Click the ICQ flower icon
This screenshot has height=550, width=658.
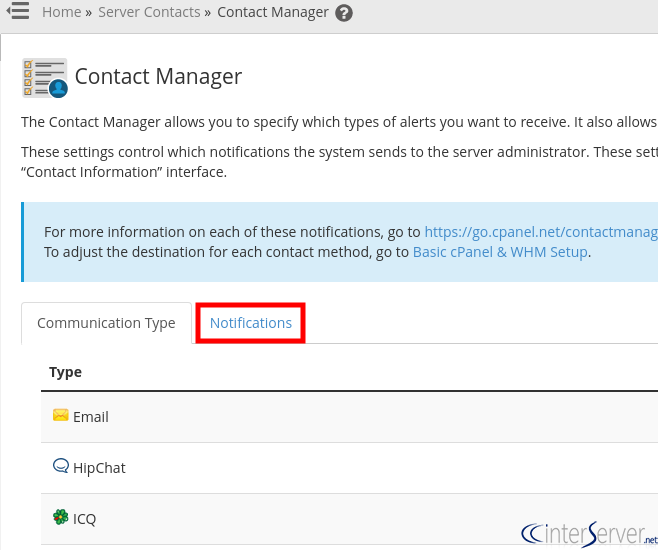click(60, 517)
